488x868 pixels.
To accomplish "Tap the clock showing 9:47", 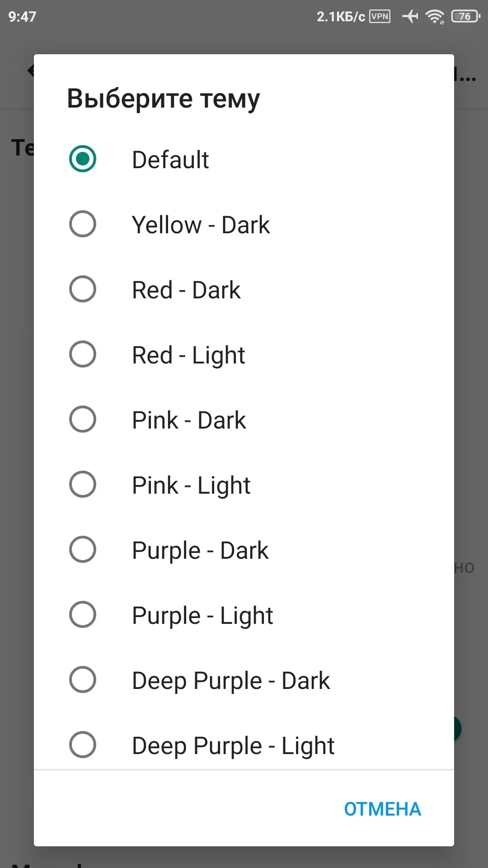I will (22, 17).
